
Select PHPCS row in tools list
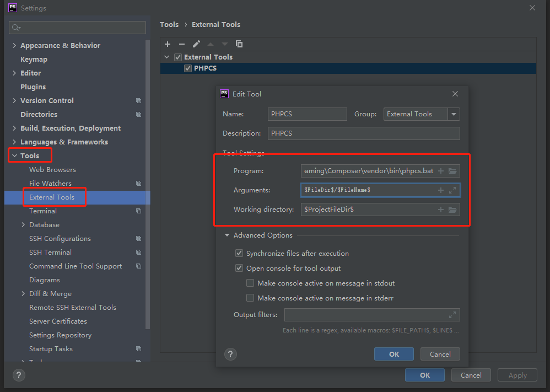click(348, 68)
